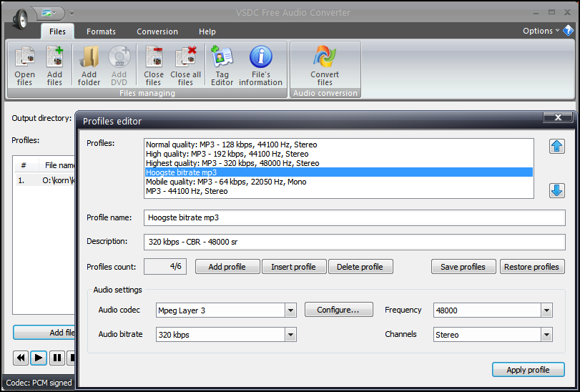Image resolution: width=580 pixels, height=392 pixels.
Task: Click the Add folder icon
Action: click(89, 65)
